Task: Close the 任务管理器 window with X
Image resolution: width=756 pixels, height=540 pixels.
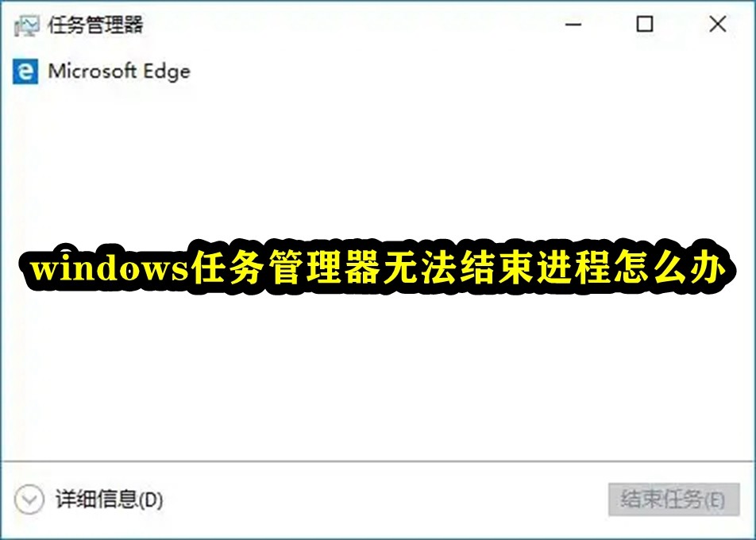Action: (717, 24)
